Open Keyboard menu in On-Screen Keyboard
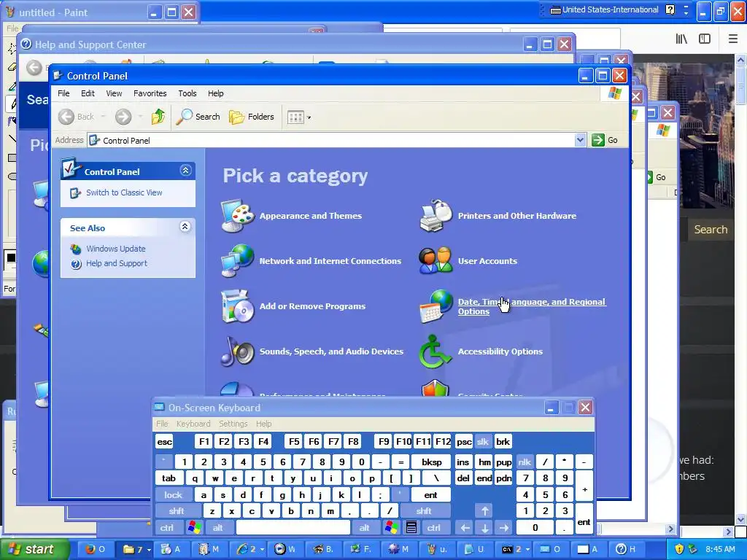The width and height of the screenshot is (747, 560). pos(193,424)
